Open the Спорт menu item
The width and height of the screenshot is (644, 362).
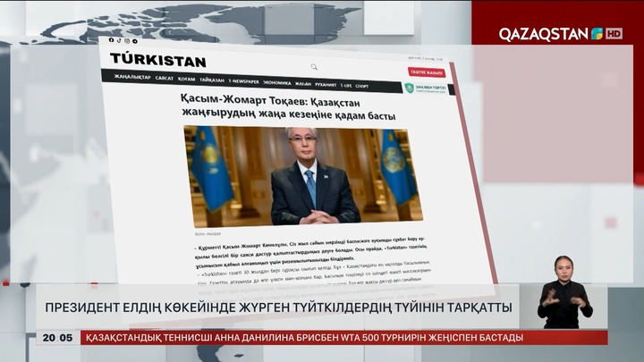pyautogui.click(x=362, y=86)
